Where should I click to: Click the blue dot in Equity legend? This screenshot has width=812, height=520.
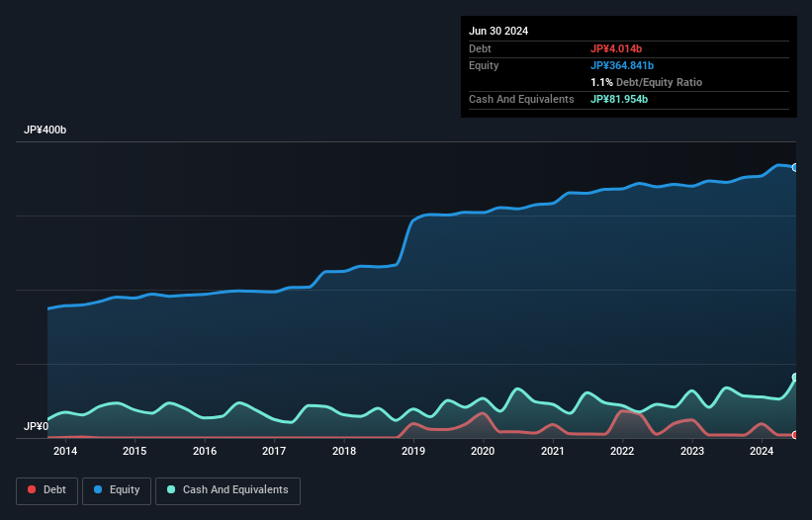(99, 490)
